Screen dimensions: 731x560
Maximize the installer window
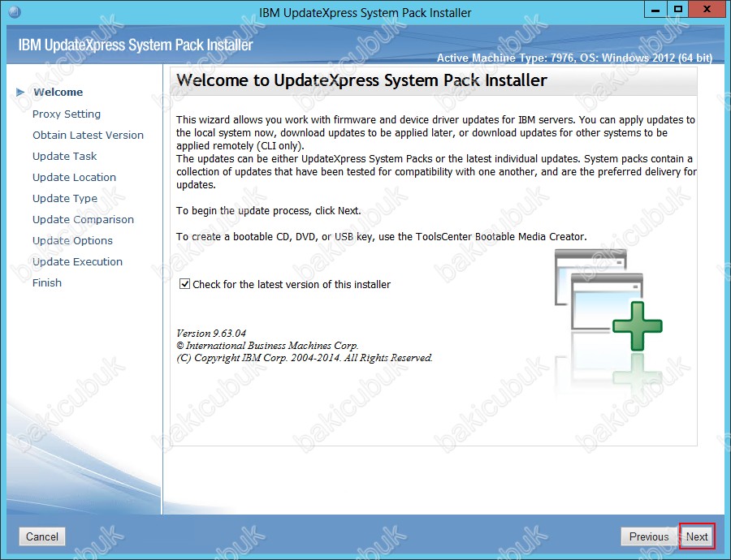point(678,11)
